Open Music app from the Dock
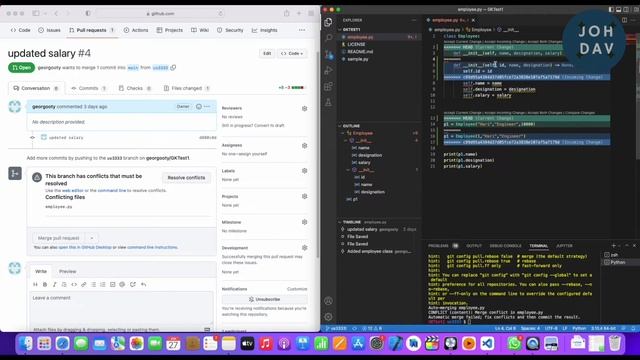The width and height of the screenshot is (640, 360). click(x=265, y=344)
